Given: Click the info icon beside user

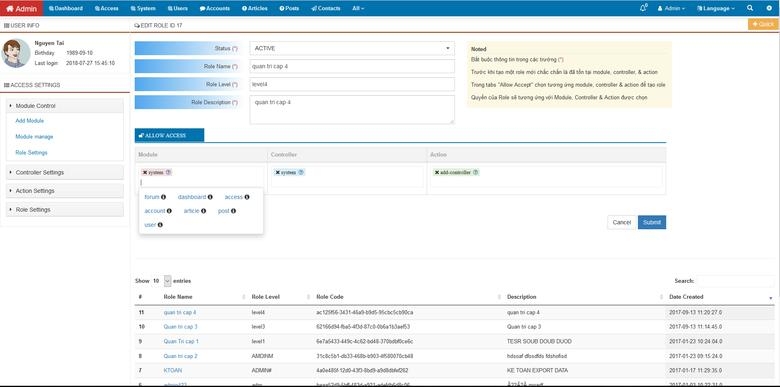Looking at the screenshot, I should click(160, 225).
